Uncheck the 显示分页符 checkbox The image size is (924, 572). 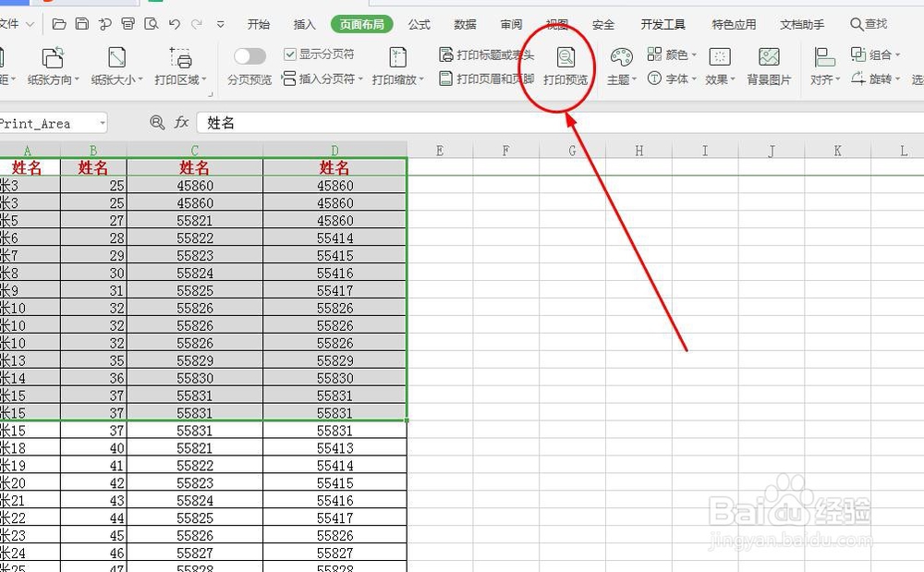tap(290, 55)
